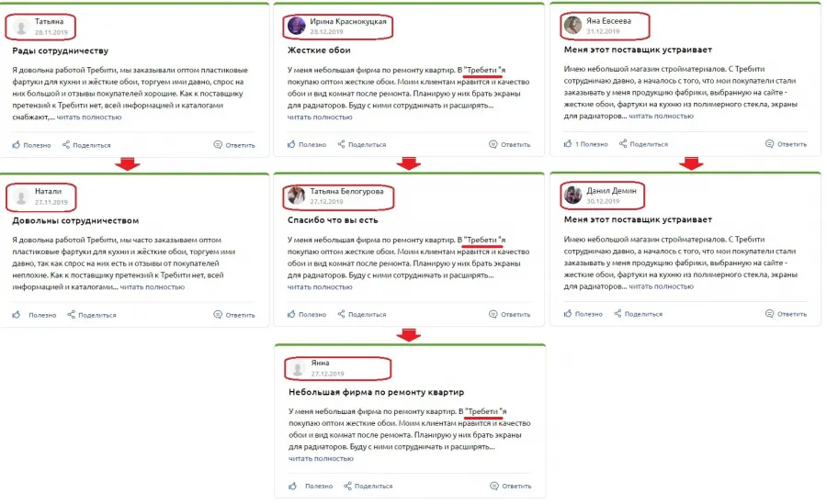This screenshot has width=827, height=504.
Task: Click 'Полезно' on Янна's review
Action: (x=319, y=486)
